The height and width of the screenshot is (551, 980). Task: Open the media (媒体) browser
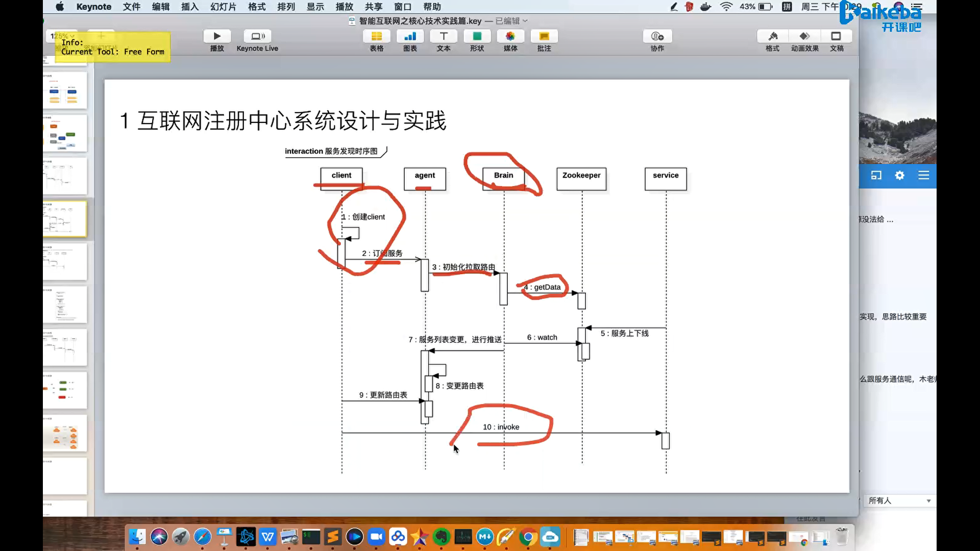tap(510, 37)
